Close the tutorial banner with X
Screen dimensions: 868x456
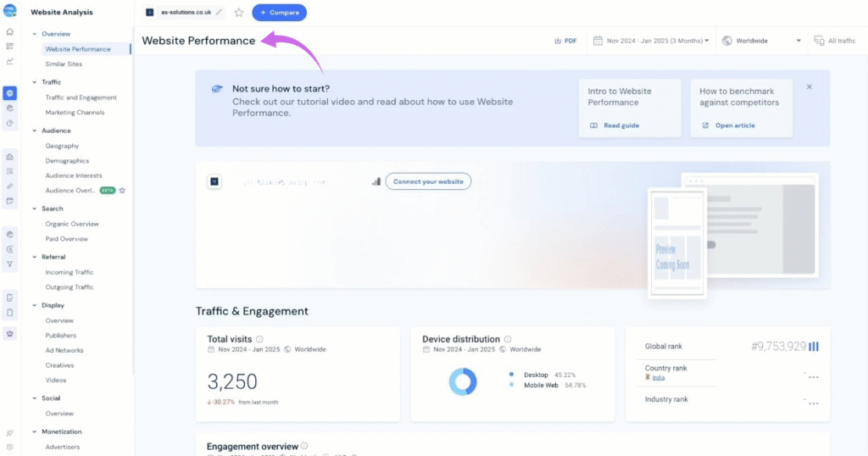(x=809, y=86)
